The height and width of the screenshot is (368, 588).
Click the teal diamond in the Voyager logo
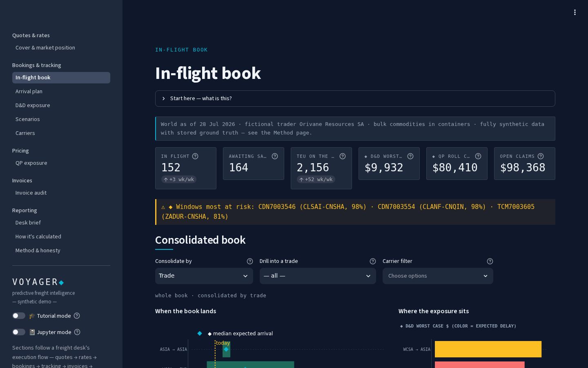coord(61,283)
